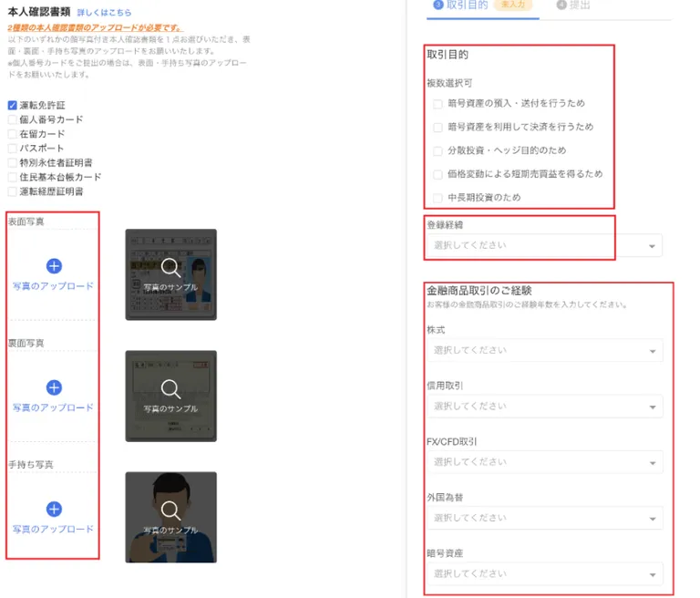The width and height of the screenshot is (700, 598).
Task: Open magnifier on license back sample
Action: coord(170,389)
